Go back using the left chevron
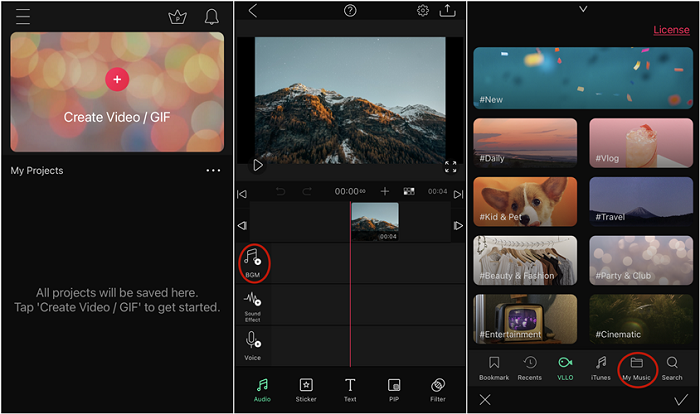Viewport: 700px width, 414px height. [253, 11]
